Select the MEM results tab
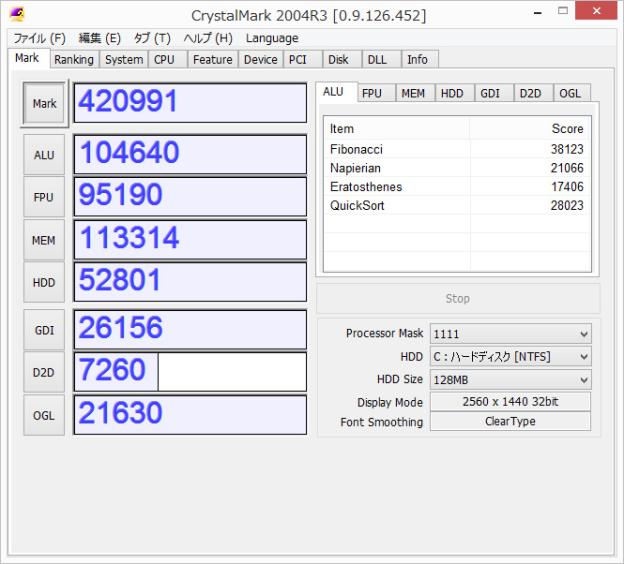624x564 pixels. tap(415, 93)
